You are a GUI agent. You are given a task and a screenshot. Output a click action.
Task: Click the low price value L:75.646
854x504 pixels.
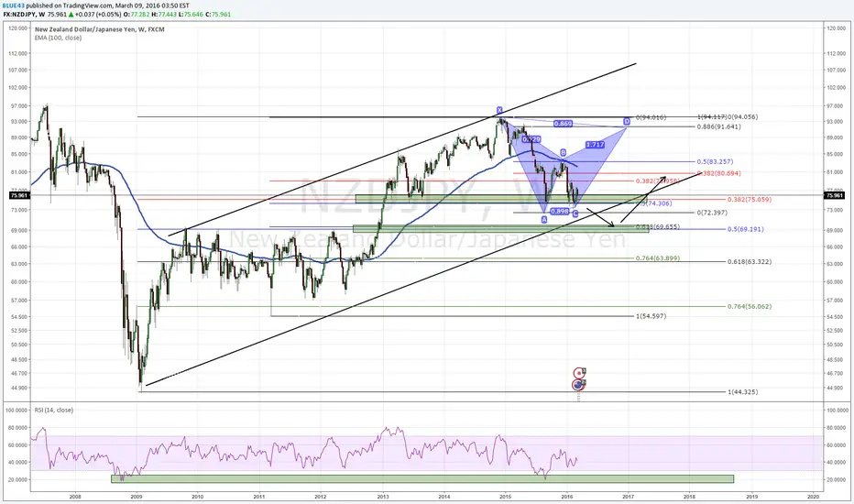pos(192,14)
